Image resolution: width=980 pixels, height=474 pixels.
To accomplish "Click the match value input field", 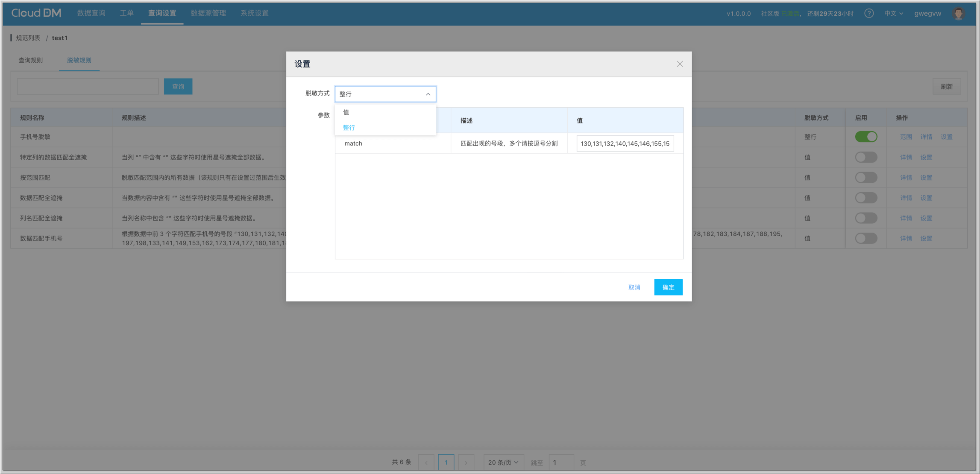I will pos(625,143).
